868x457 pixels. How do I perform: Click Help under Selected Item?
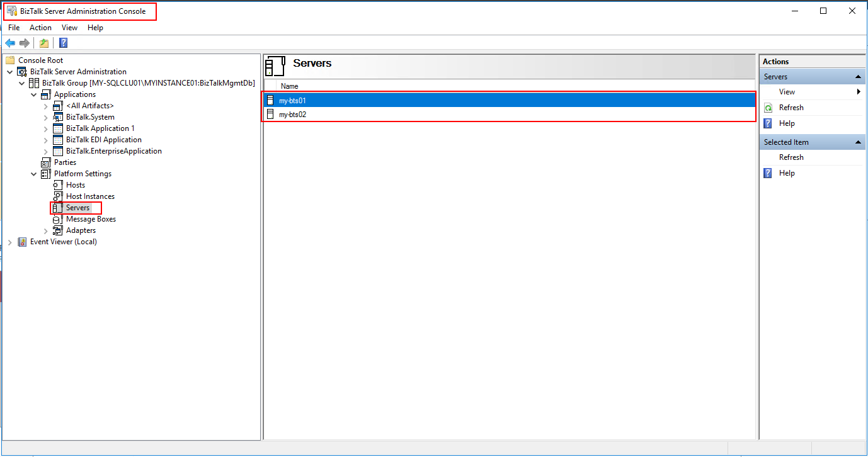pos(787,173)
